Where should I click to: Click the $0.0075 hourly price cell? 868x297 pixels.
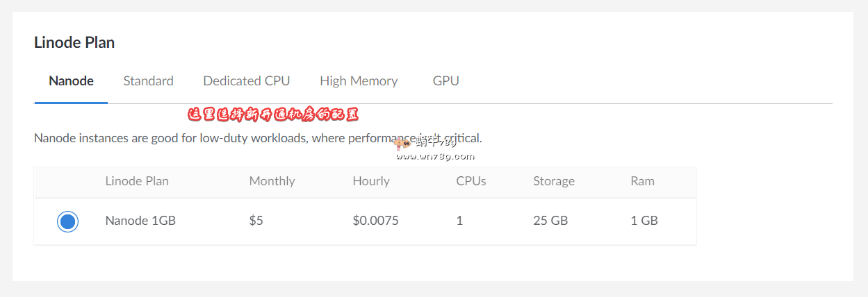pyautogui.click(x=375, y=221)
